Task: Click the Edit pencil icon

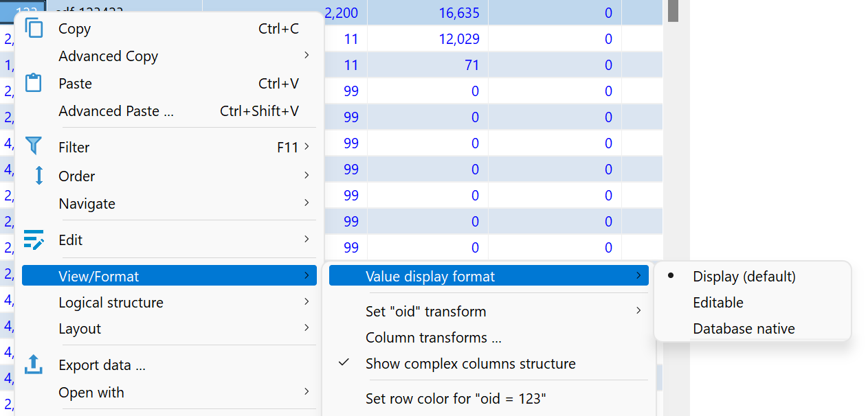Action: pyautogui.click(x=33, y=240)
